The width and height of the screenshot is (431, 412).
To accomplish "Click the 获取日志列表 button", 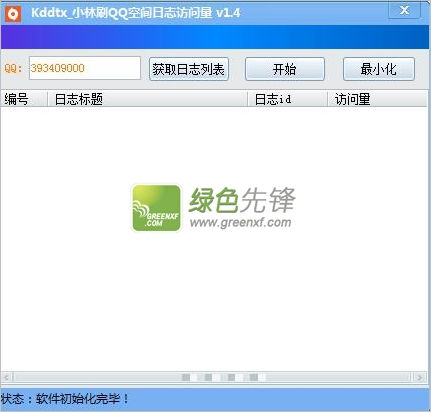I will [189, 69].
